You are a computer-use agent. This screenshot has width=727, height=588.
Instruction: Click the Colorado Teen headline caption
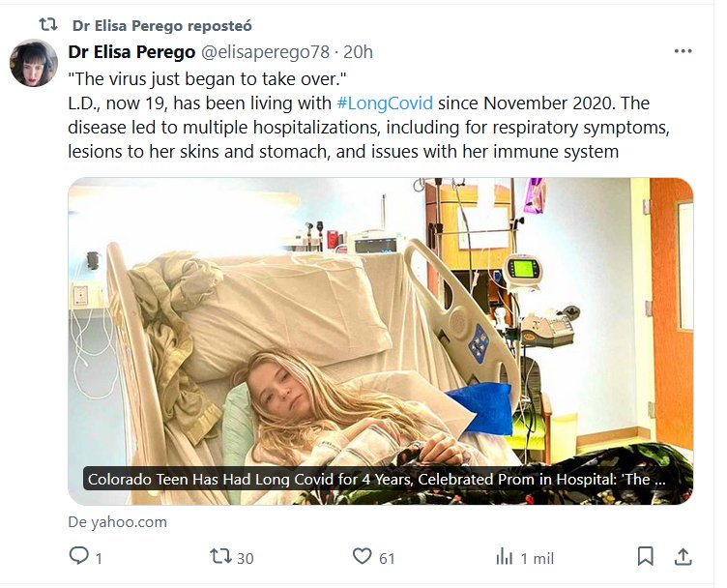(376, 479)
